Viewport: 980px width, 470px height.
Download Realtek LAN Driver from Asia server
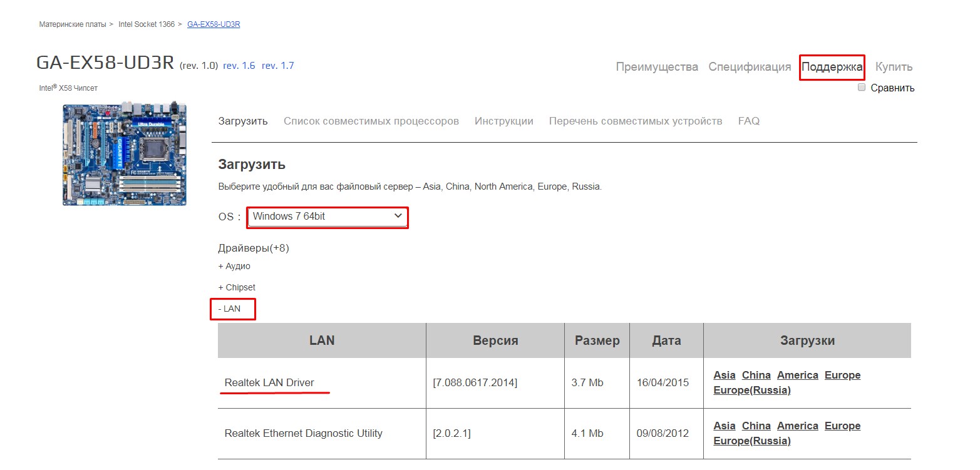(x=725, y=375)
